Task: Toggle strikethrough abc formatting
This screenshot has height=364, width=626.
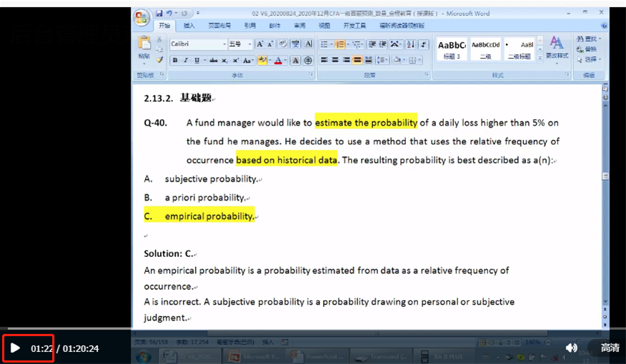Action: [x=214, y=60]
